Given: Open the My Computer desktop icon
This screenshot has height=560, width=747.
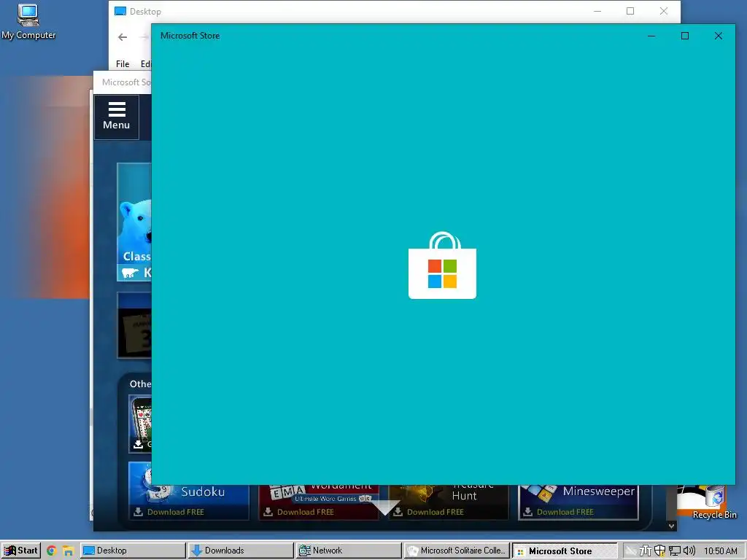Looking at the screenshot, I should click(28, 22).
